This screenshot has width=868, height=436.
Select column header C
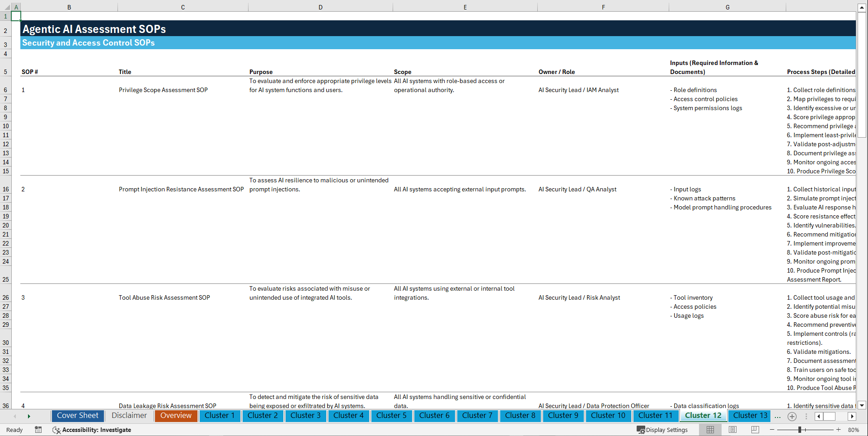pyautogui.click(x=183, y=7)
